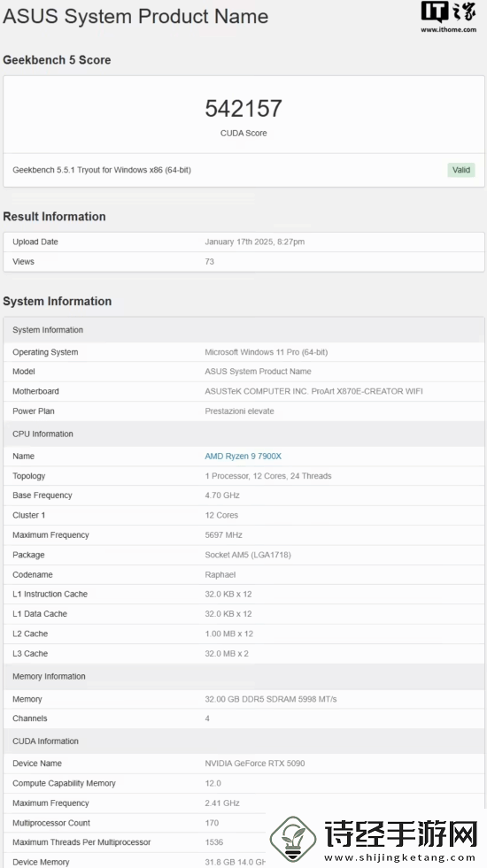Click the Cluster 1 value '12 Cores'
487x868 pixels.
(x=221, y=515)
